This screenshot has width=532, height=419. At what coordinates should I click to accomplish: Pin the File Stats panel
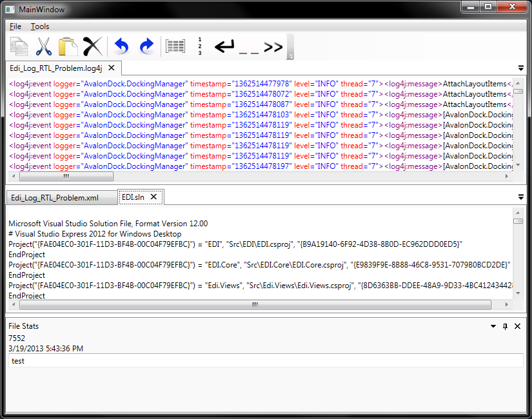point(505,326)
